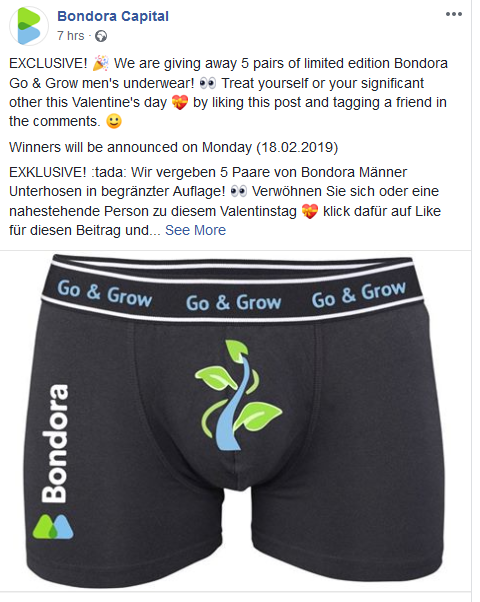480x602 pixels.
Task: Click the eyes emoji after Auflage!
Action: pyautogui.click(x=239, y=191)
